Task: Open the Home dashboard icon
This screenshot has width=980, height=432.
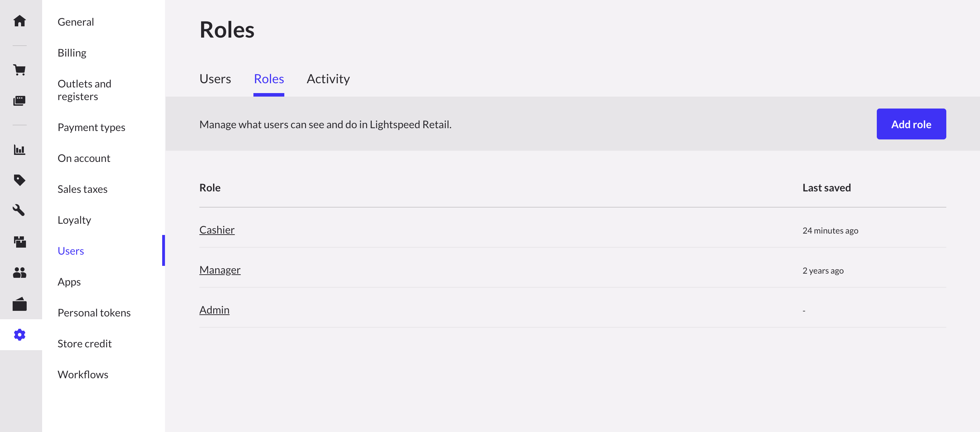Action: click(x=20, y=21)
